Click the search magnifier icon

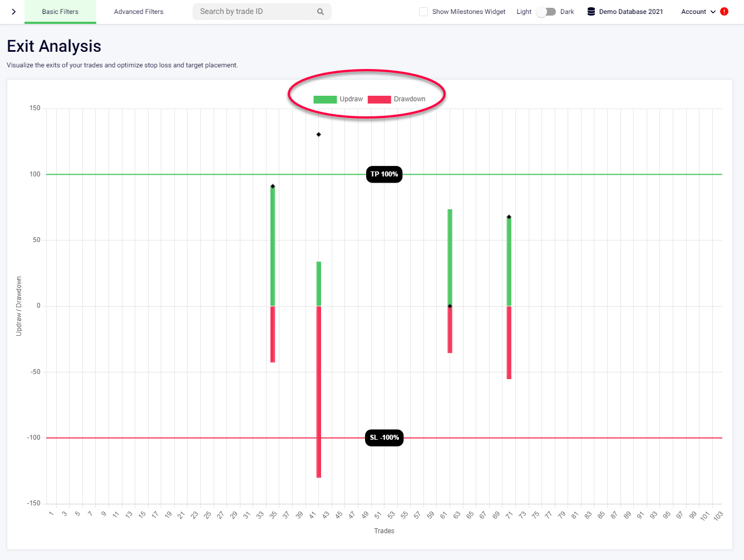click(x=321, y=11)
